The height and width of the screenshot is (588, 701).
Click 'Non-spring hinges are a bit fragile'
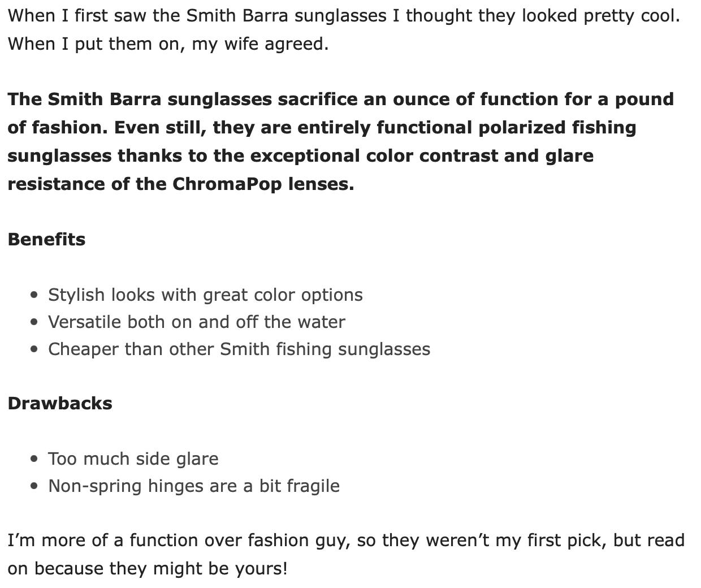[x=194, y=486]
